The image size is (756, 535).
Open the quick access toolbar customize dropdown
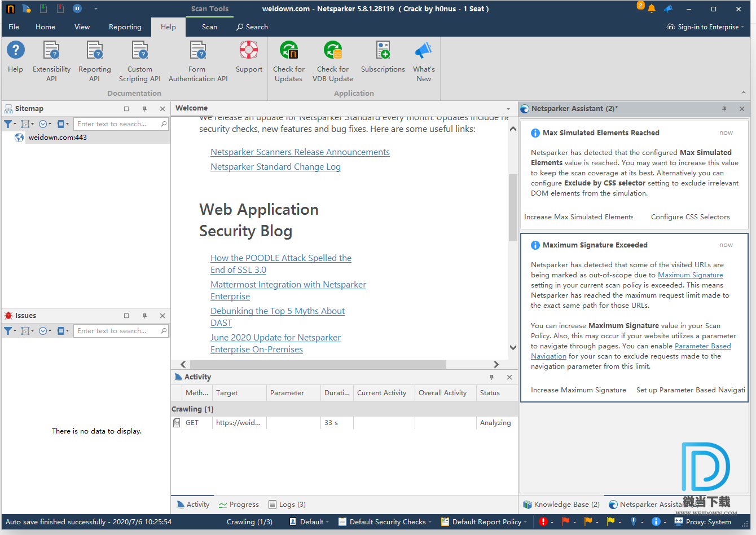click(x=95, y=8)
